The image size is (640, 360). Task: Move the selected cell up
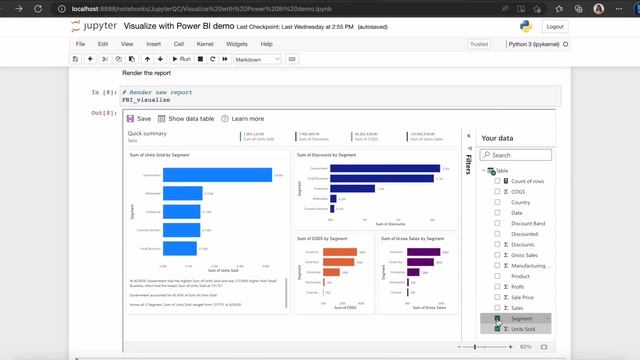147,59
